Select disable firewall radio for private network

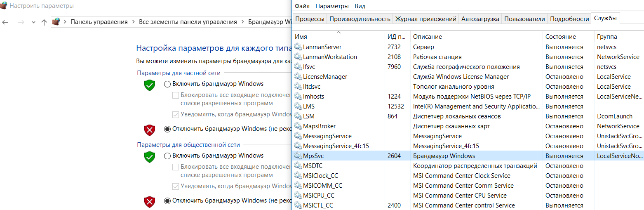(x=167, y=129)
